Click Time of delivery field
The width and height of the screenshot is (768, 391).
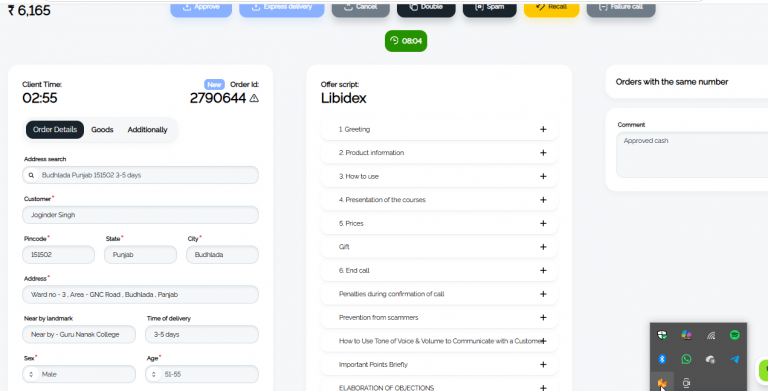pyautogui.click(x=202, y=335)
